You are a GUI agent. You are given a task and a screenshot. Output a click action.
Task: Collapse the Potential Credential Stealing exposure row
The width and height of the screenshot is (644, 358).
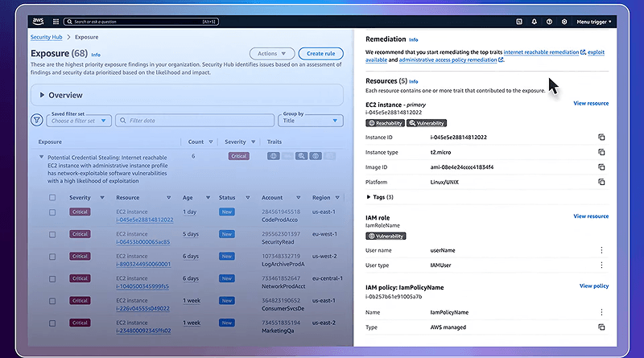42,157
